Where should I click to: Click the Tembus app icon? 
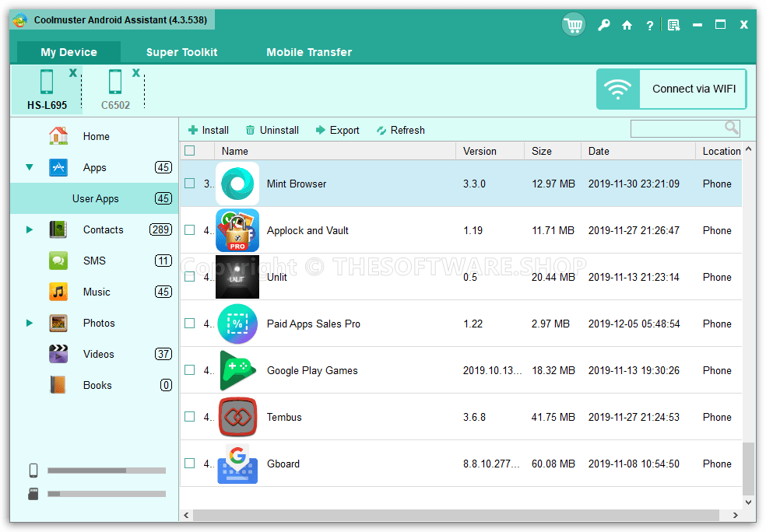pos(237,417)
